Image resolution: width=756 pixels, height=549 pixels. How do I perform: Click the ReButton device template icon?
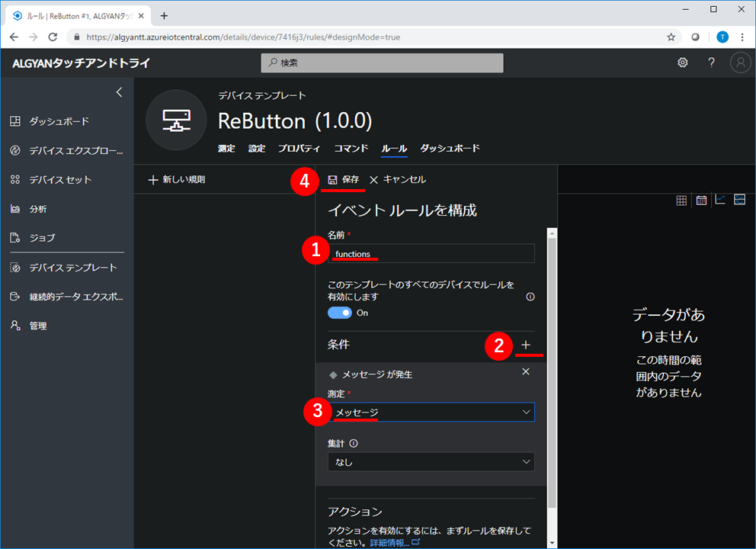(176, 120)
